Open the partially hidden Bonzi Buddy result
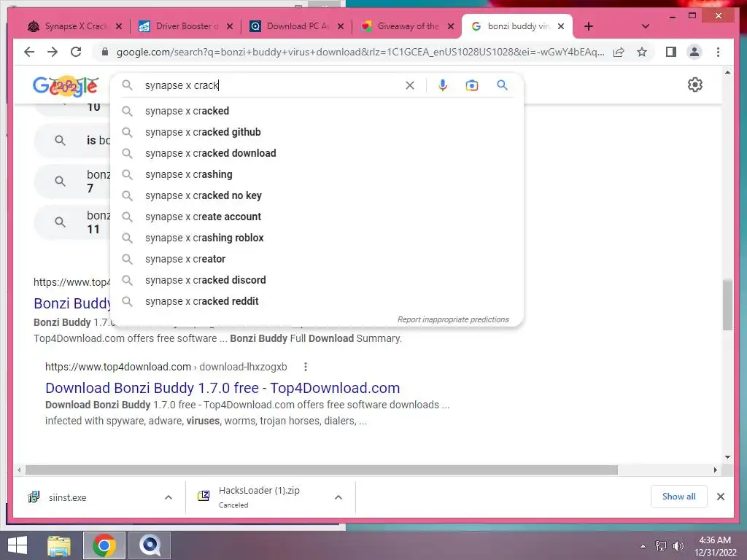Image resolution: width=747 pixels, height=560 pixels. coord(72,303)
